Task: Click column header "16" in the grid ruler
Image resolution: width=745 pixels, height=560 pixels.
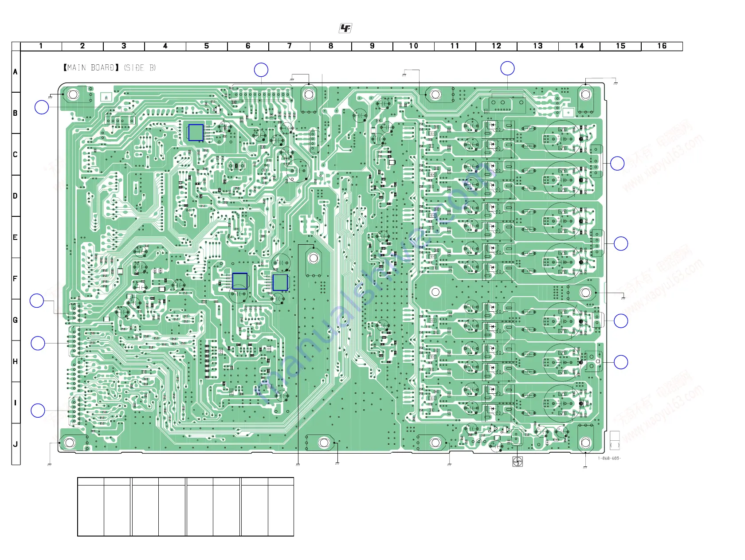Action: tap(662, 46)
